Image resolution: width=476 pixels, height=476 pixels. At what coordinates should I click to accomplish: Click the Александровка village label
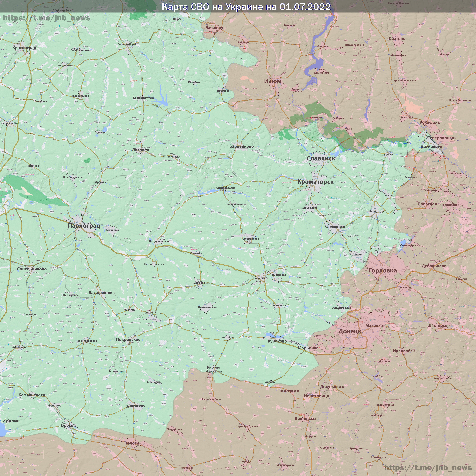pyautogui.click(x=225, y=188)
